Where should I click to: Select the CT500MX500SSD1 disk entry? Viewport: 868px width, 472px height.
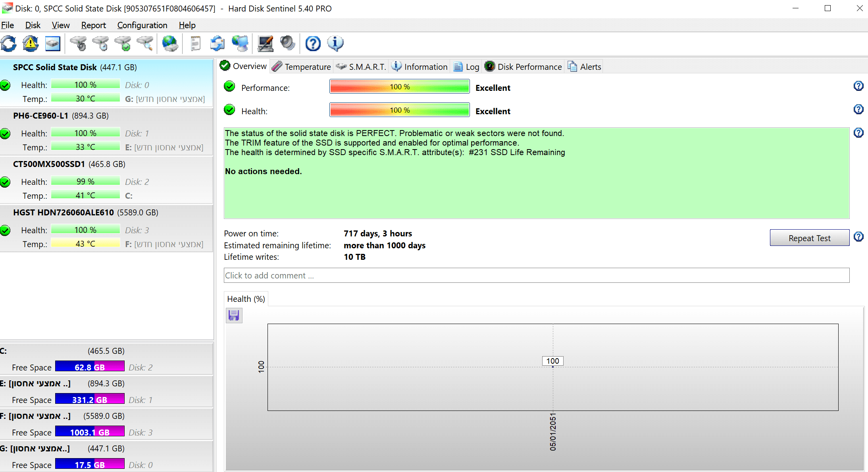coord(49,164)
